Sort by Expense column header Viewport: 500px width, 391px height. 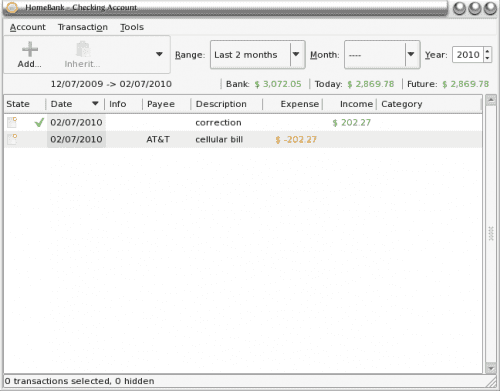pyautogui.click(x=293, y=104)
